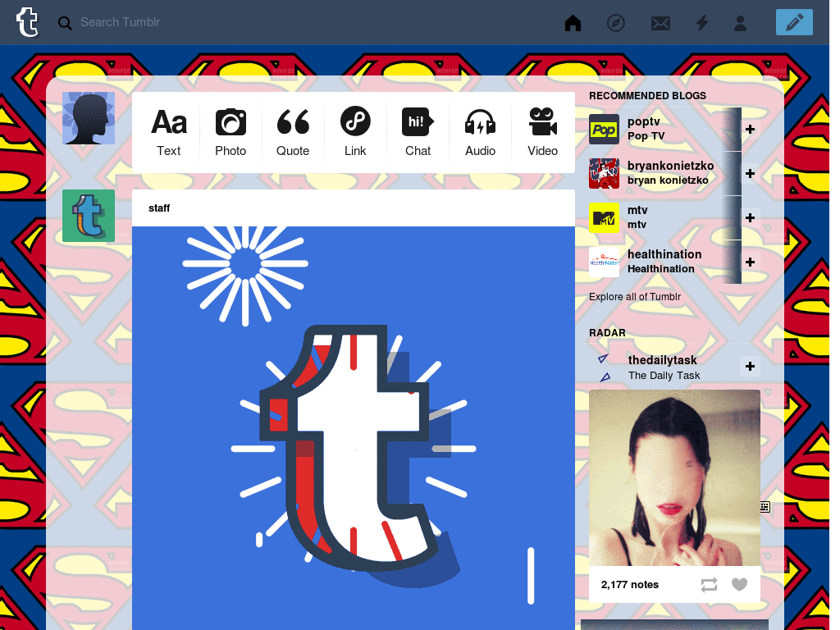Click the magnifying glass search icon
Image resolution: width=840 pixels, height=630 pixels.
65,23
